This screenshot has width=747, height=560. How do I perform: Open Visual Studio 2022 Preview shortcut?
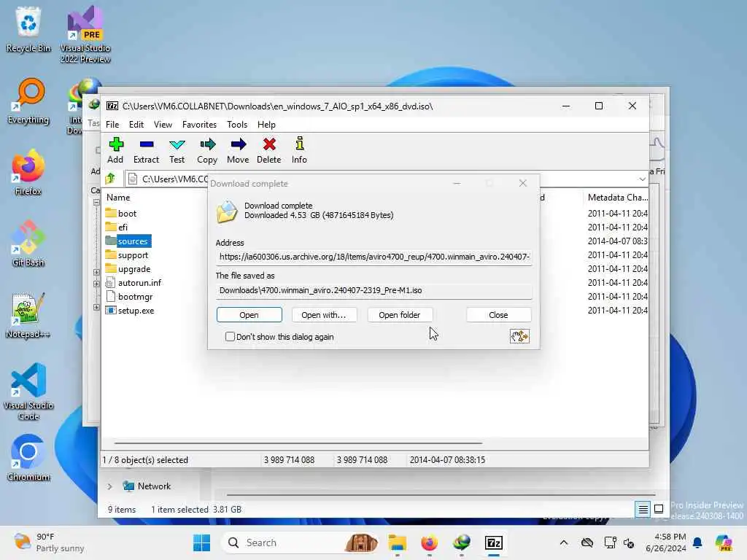click(85, 34)
